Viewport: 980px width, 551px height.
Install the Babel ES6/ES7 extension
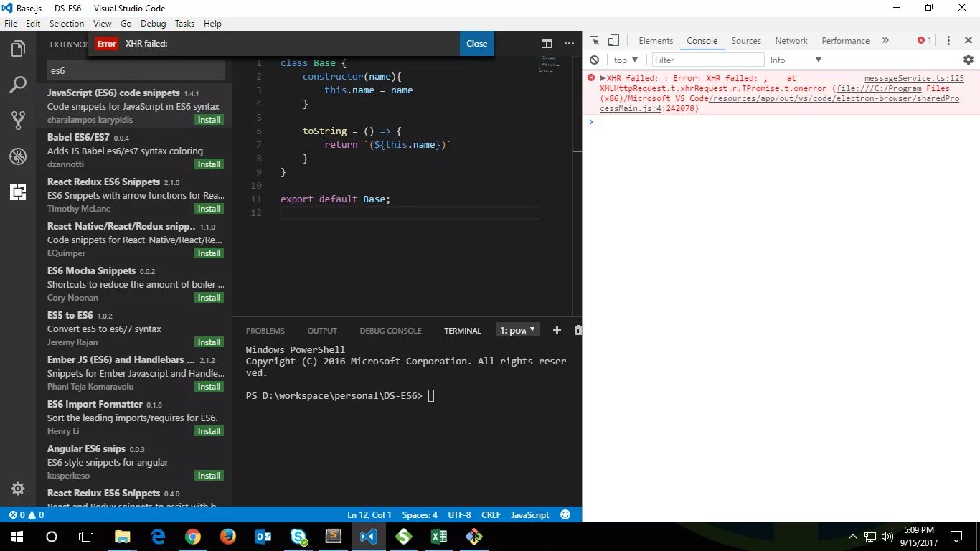209,164
